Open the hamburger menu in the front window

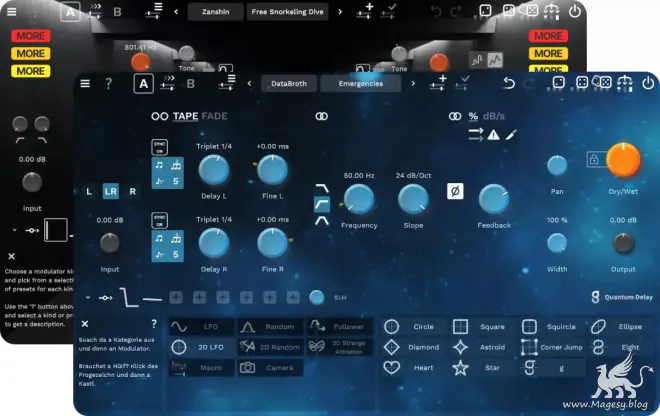pyautogui.click(x=85, y=83)
